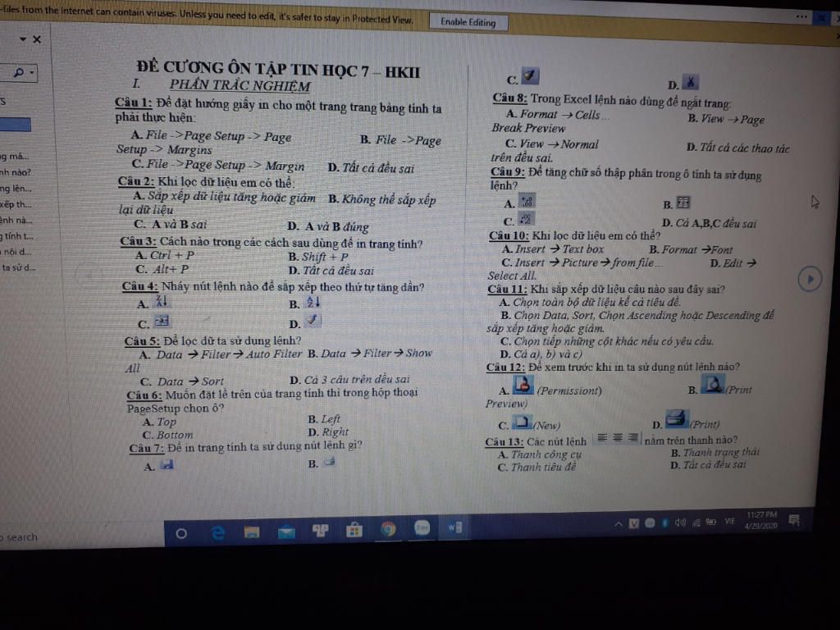Click the Print Preview icon in Câu 12
Screen dimensions: 840x630
coord(714,384)
